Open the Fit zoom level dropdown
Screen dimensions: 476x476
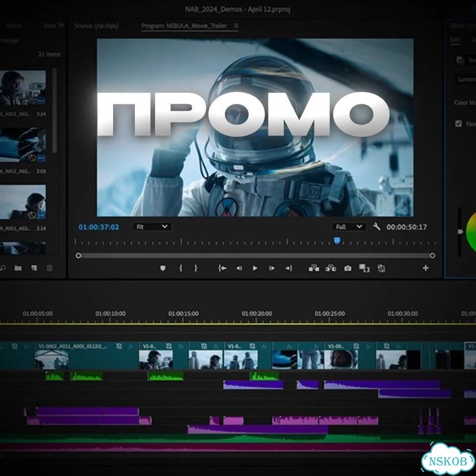tap(152, 227)
